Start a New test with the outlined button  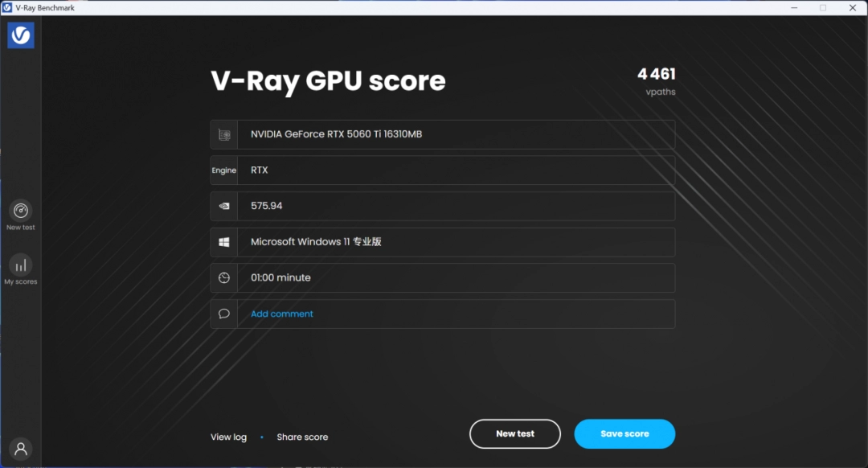[x=514, y=433]
